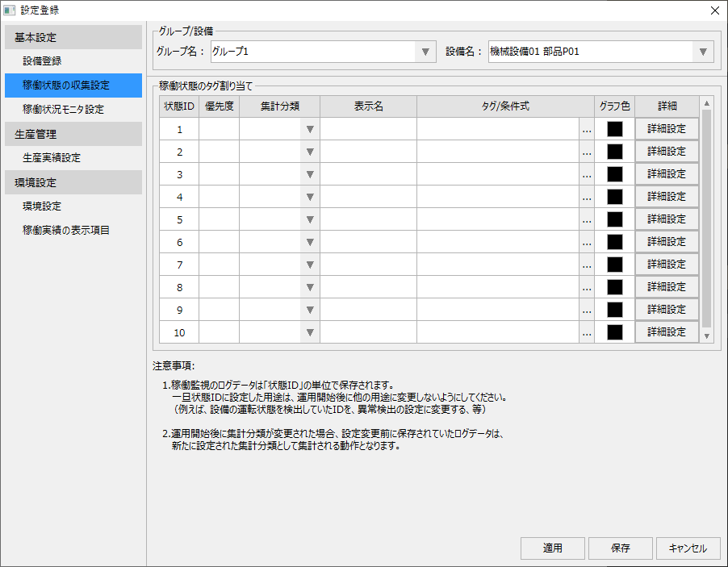Image resolution: width=728 pixels, height=567 pixels.
Task: Open 集計分類 dropdown for 状態ID 10
Action: click(x=309, y=331)
